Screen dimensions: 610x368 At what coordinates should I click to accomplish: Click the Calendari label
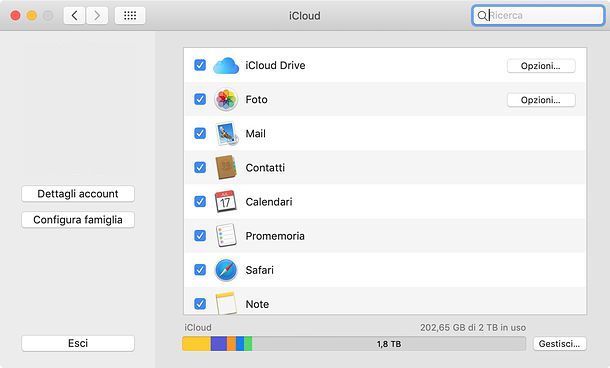(x=269, y=202)
